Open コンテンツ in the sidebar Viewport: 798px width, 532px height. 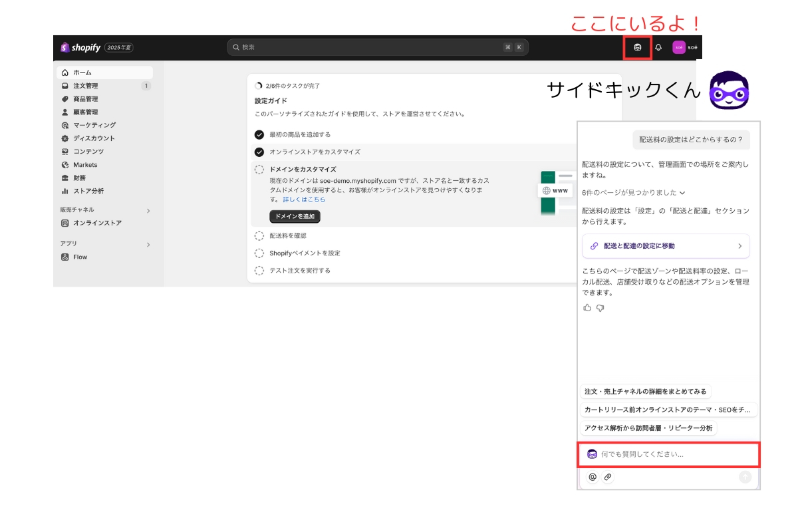click(x=106, y=152)
